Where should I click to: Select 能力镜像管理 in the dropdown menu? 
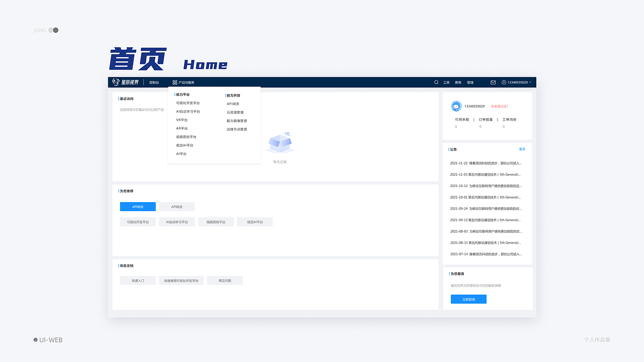[236, 121]
